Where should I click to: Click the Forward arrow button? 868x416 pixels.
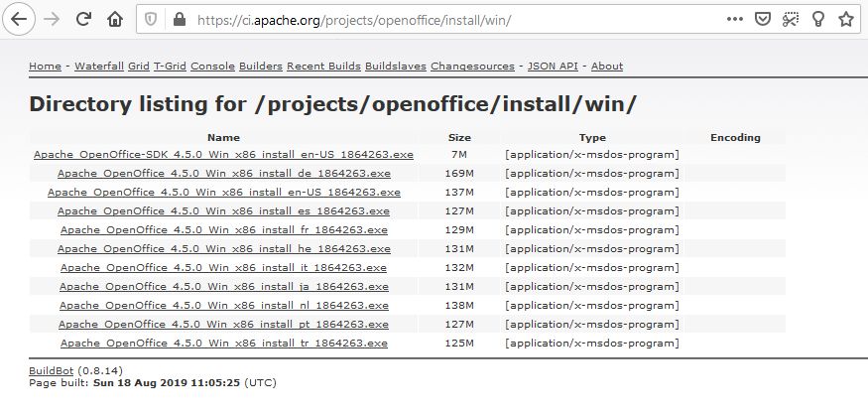click(52, 19)
